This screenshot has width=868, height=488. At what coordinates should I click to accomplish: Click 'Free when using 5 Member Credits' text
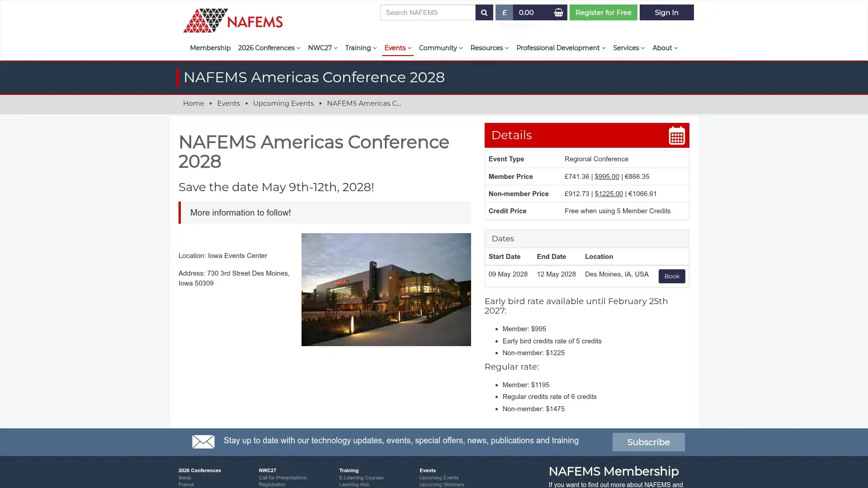(617, 211)
